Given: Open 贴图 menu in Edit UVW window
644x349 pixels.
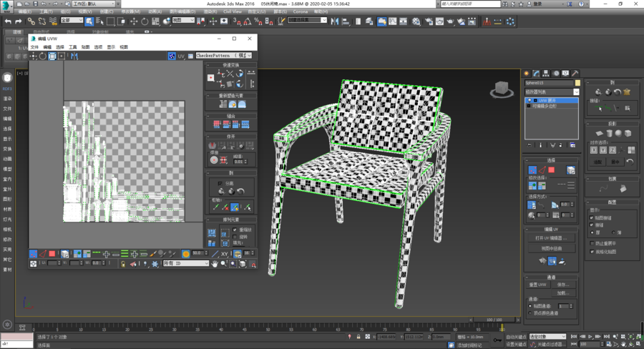Looking at the screenshot, I should click(x=85, y=46).
